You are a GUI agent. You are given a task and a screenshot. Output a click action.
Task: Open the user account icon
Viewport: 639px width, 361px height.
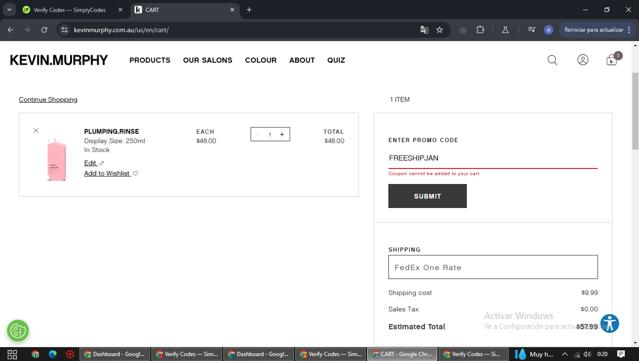point(583,60)
